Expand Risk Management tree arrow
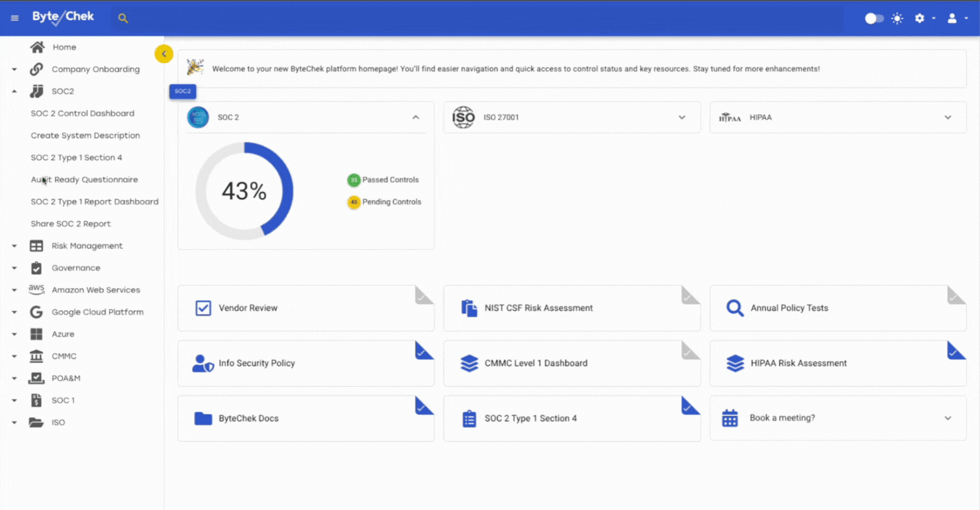The width and height of the screenshot is (980, 510). coord(14,246)
